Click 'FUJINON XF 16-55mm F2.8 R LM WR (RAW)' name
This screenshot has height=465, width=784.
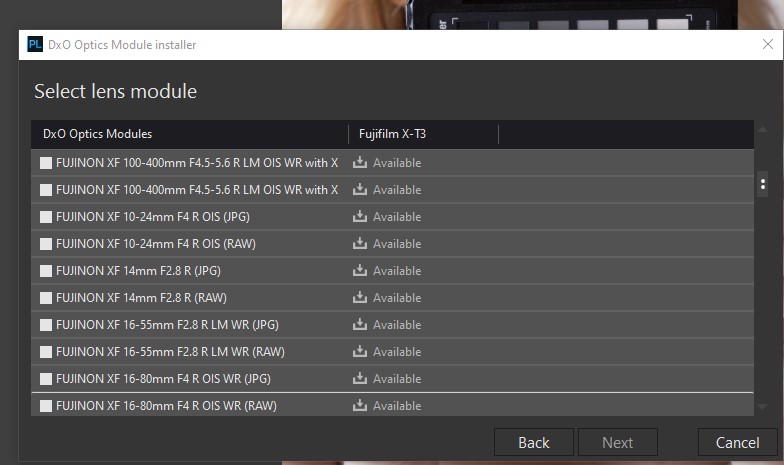pyautogui.click(x=170, y=352)
